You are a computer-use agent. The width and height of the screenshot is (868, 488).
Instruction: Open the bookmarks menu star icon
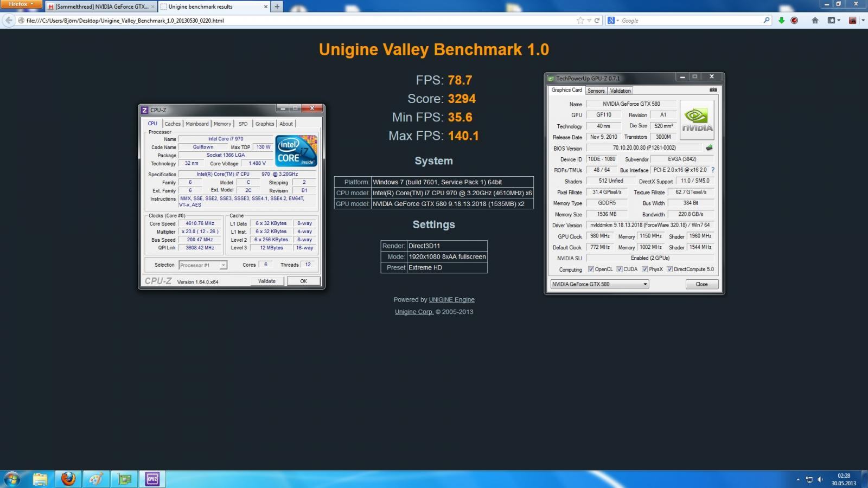(831, 21)
